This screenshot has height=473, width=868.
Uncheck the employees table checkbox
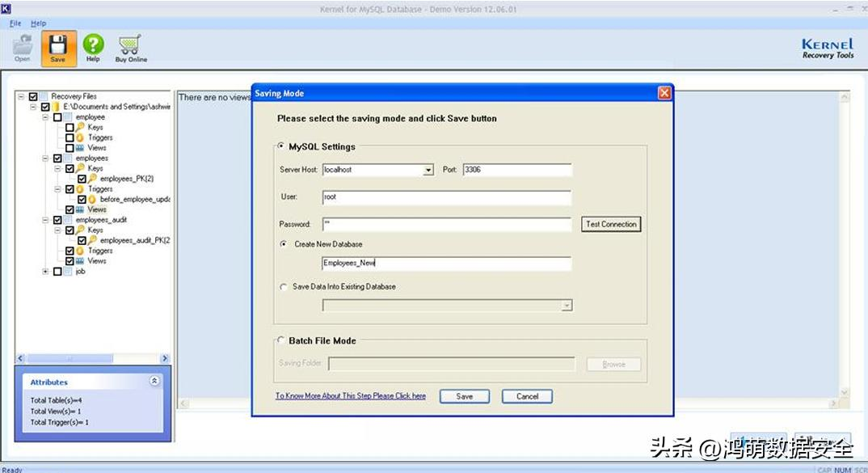tap(57, 158)
